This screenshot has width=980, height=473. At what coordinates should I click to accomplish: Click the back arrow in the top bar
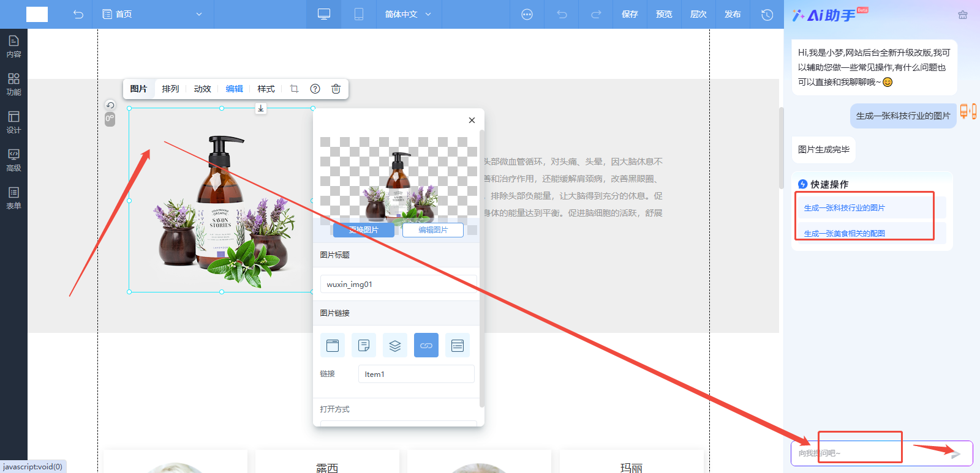78,14
